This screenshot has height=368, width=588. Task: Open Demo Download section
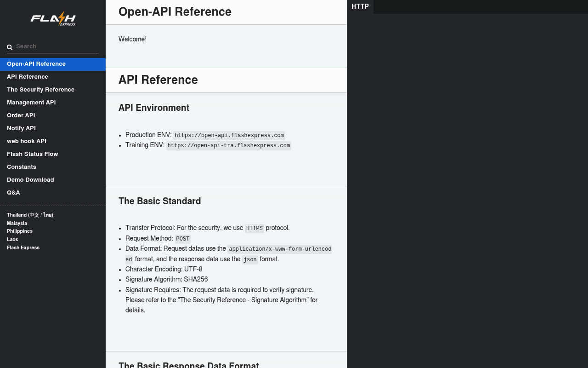pyautogui.click(x=53, y=180)
